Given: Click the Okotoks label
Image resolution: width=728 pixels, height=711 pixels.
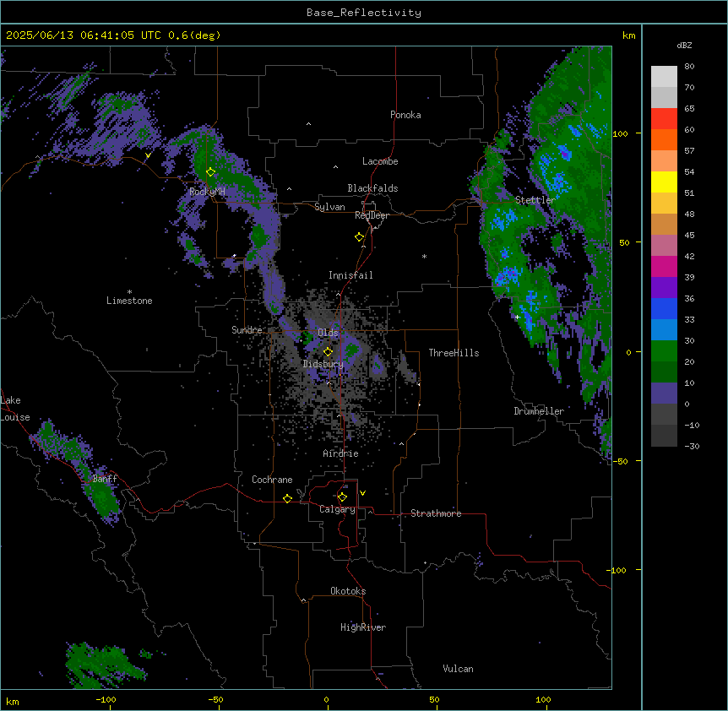Looking at the screenshot, I should (x=348, y=591).
